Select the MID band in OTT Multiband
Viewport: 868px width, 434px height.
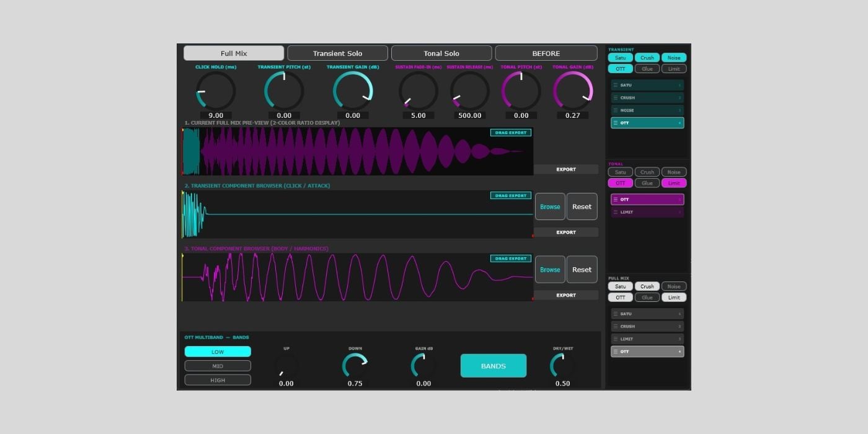click(218, 366)
